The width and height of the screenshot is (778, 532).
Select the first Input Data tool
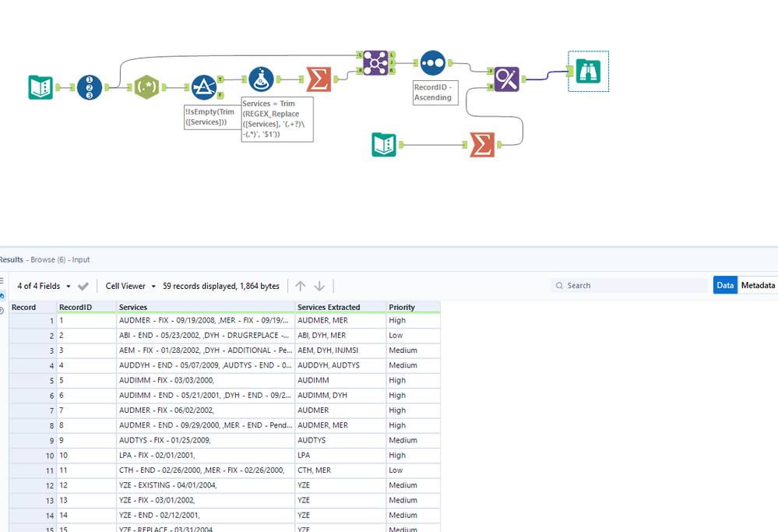[40, 87]
